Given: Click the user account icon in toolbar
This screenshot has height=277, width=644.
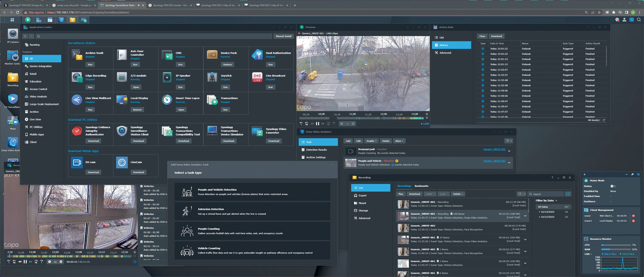Looking at the screenshot, I should point(624,20).
